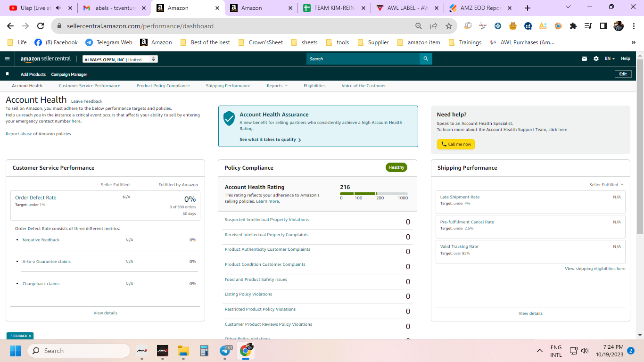Click the Chrome taskbar icon
The height and width of the screenshot is (362, 644).
[247, 350]
